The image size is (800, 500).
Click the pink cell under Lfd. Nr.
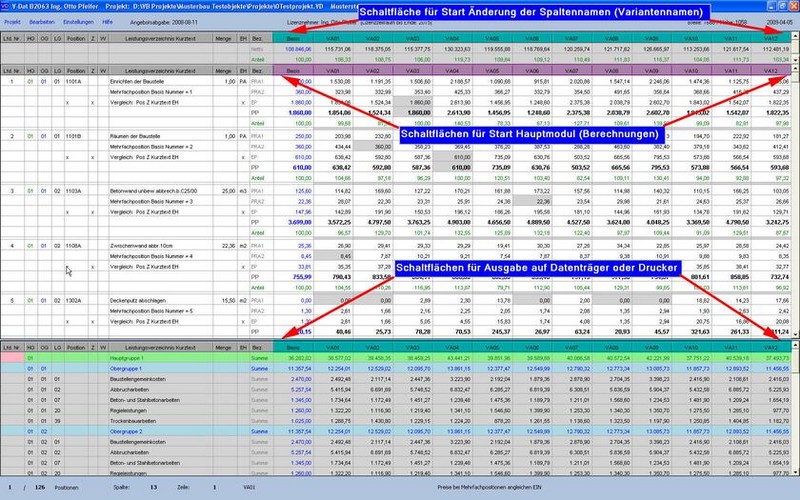coord(11,357)
